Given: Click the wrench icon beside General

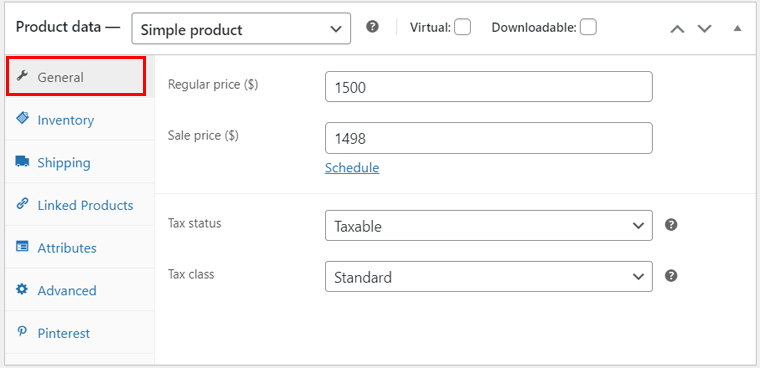Looking at the screenshot, I should [x=22, y=76].
